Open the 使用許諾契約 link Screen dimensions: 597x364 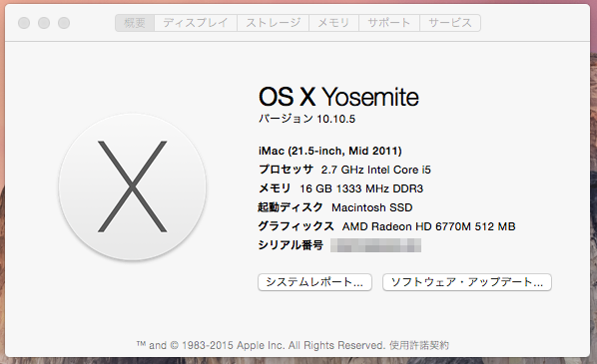click(x=419, y=345)
